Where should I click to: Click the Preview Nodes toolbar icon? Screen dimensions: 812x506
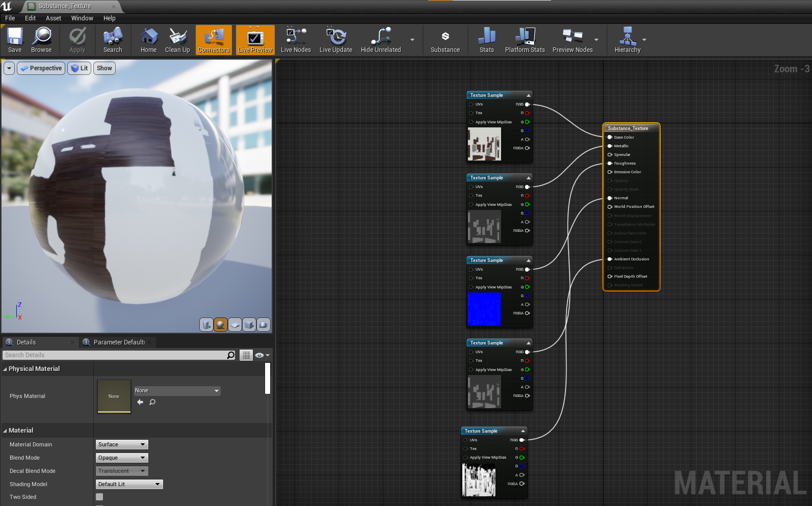pyautogui.click(x=572, y=40)
